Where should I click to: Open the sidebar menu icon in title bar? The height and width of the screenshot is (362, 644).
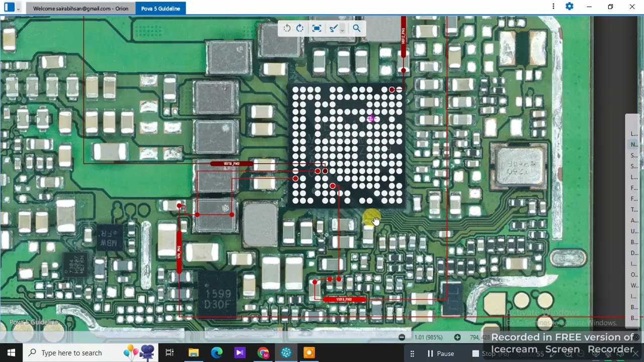click(x=9, y=7)
